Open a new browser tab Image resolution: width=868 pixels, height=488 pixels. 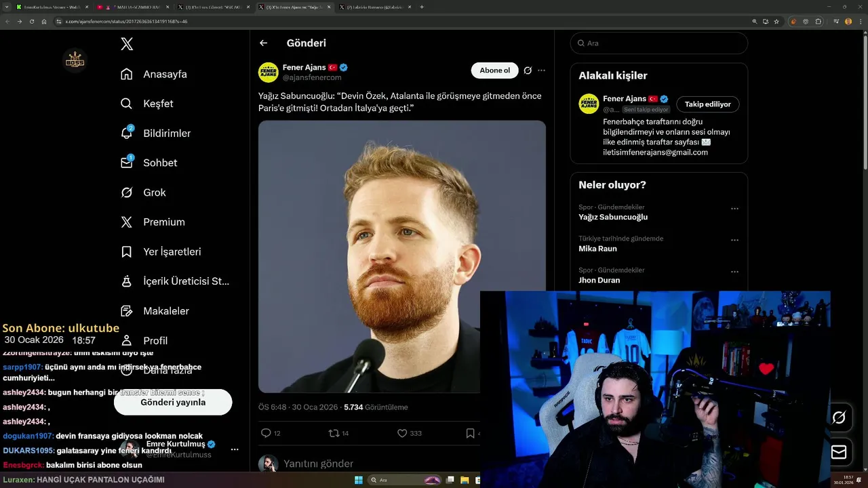coord(422,7)
